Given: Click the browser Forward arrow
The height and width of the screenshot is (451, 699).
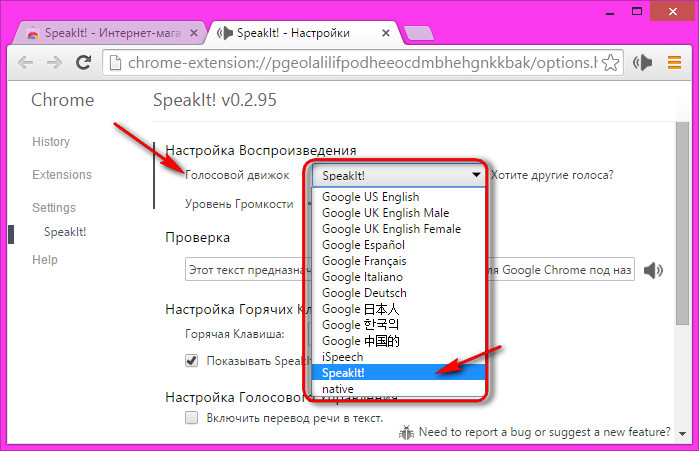Looking at the screenshot, I should pyautogui.click(x=54, y=63).
